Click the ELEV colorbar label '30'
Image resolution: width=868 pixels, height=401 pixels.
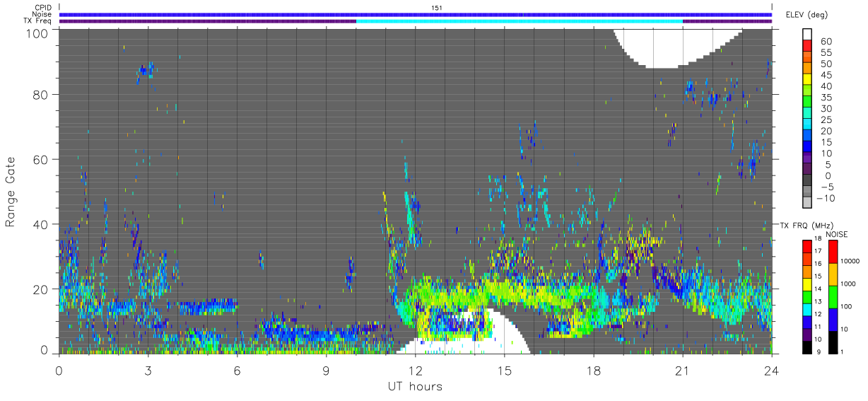826,108
